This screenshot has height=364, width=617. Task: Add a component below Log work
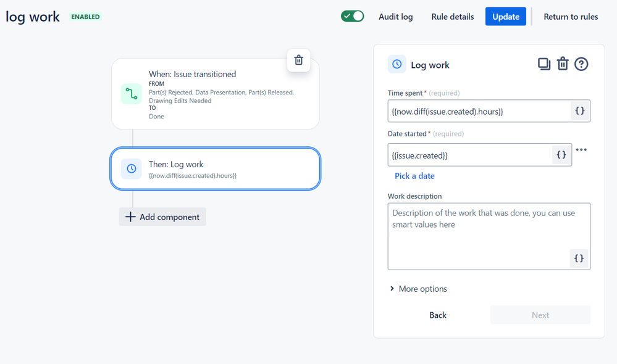[x=163, y=217]
